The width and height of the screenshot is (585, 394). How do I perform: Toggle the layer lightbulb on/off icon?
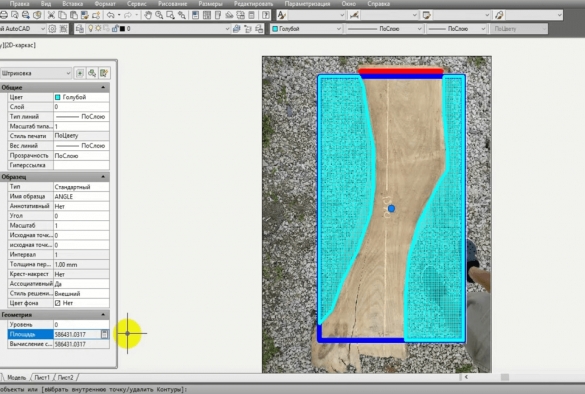(90, 29)
